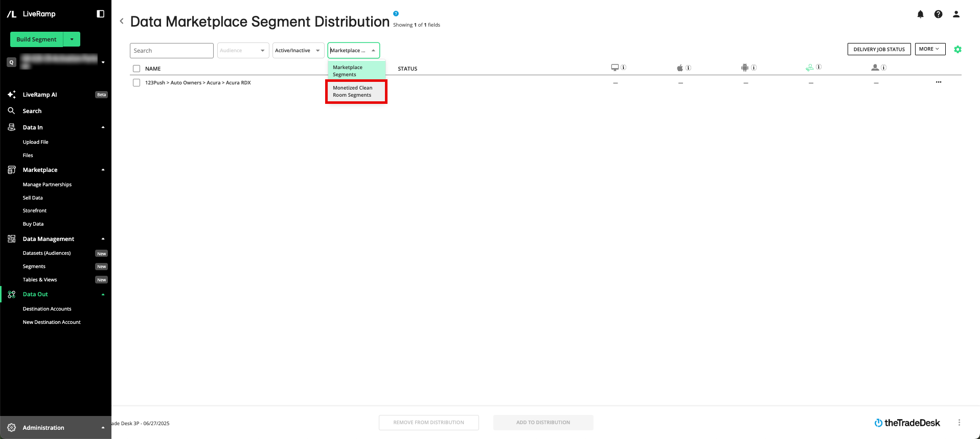Click the notifications bell icon
The width and height of the screenshot is (980, 439).
pos(920,14)
